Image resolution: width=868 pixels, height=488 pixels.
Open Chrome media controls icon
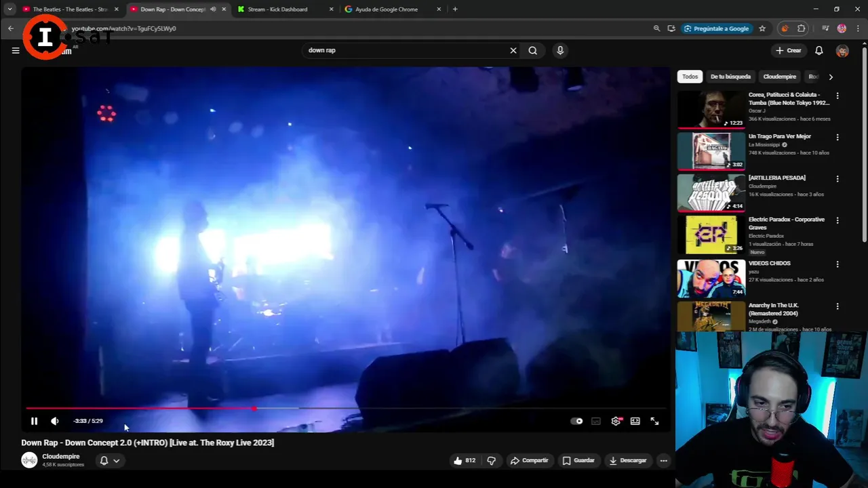pos(825,28)
